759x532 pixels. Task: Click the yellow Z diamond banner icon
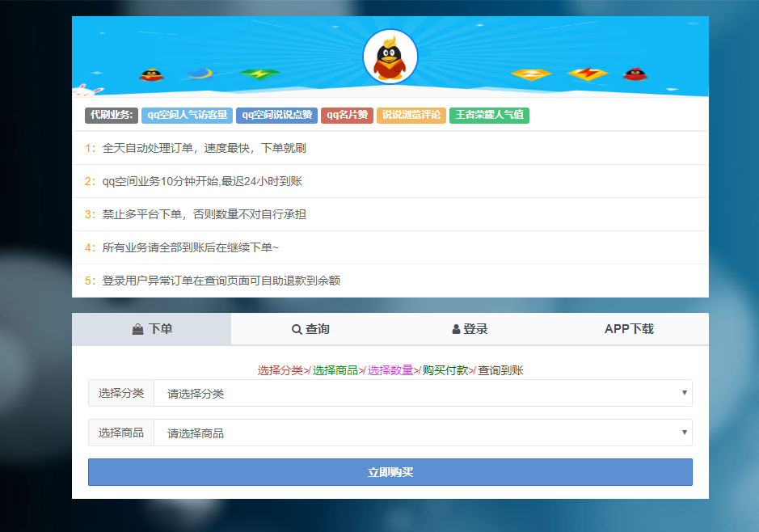point(531,74)
